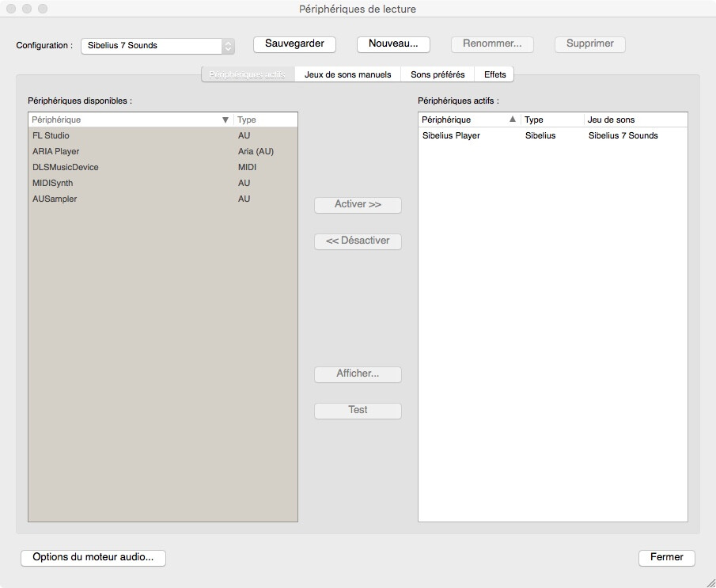
Task: Click the Sauvegarder button
Action: 294,44
